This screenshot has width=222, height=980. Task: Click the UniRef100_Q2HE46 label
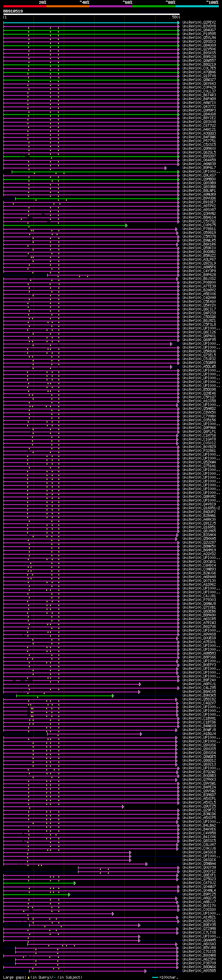tap(199, 394)
